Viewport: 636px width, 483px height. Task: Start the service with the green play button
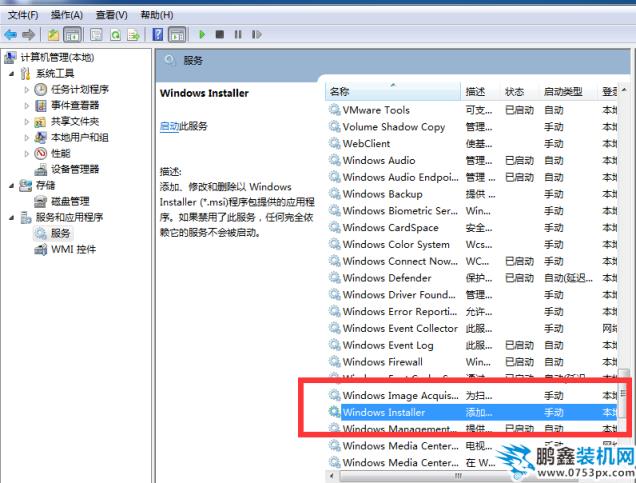pos(202,34)
